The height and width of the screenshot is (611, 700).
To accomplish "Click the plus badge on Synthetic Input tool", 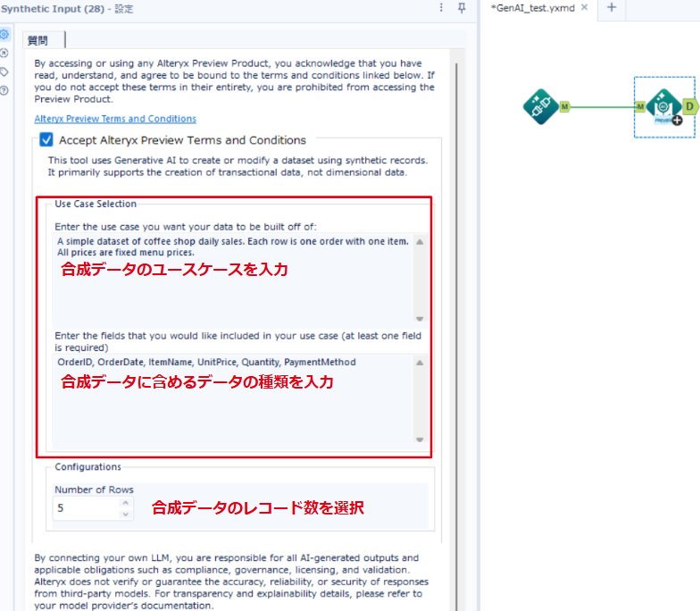I will (677, 120).
